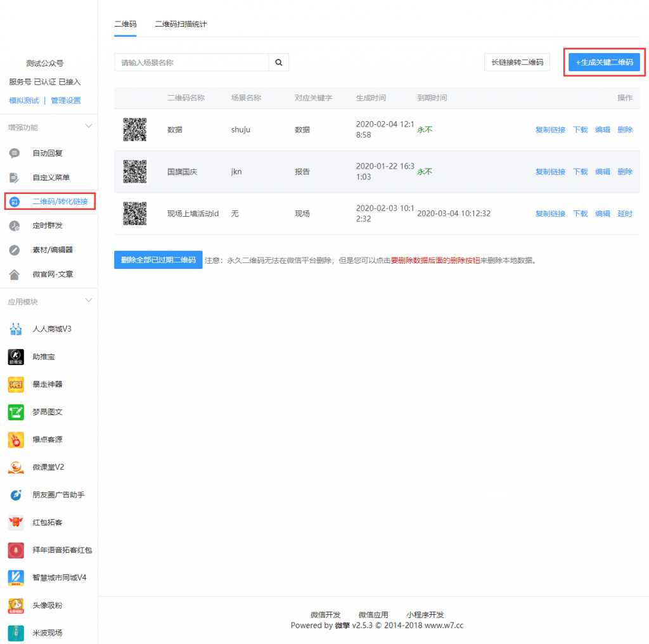Open the 素材/编辑器 pencil icon
Screen dimensions: 649x644
(x=15, y=250)
